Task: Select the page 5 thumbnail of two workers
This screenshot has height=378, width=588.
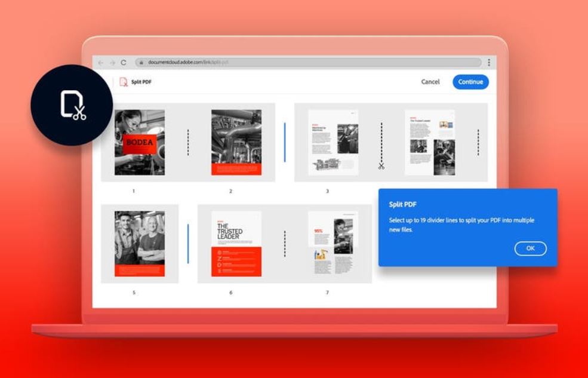Action: [140, 244]
